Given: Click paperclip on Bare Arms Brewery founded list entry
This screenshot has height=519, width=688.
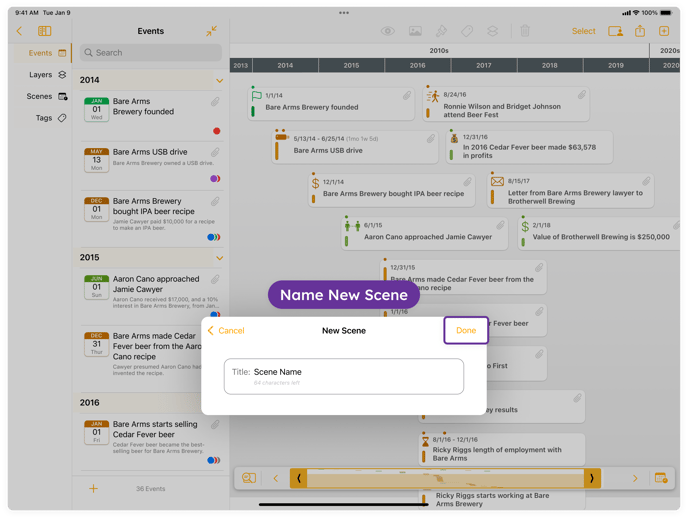Looking at the screenshot, I should tap(215, 102).
